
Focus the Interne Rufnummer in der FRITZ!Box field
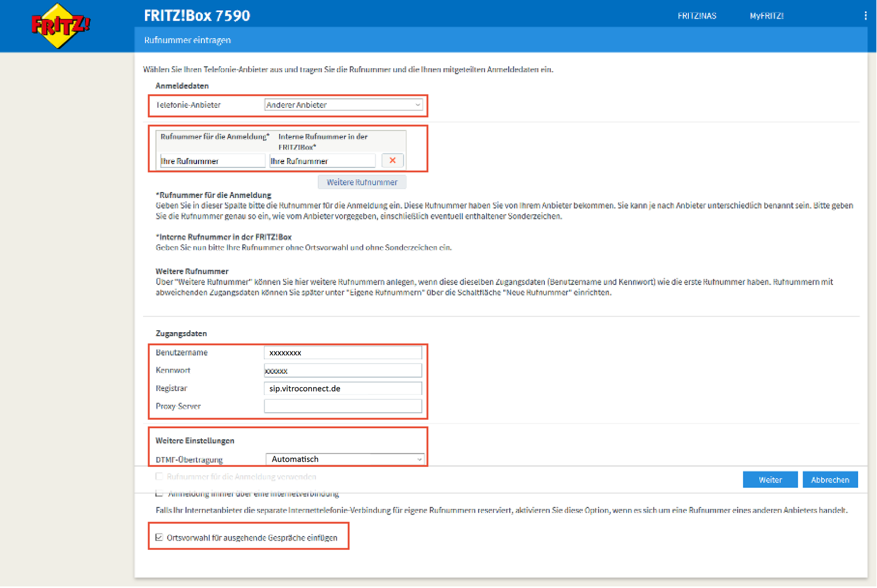pos(322,161)
